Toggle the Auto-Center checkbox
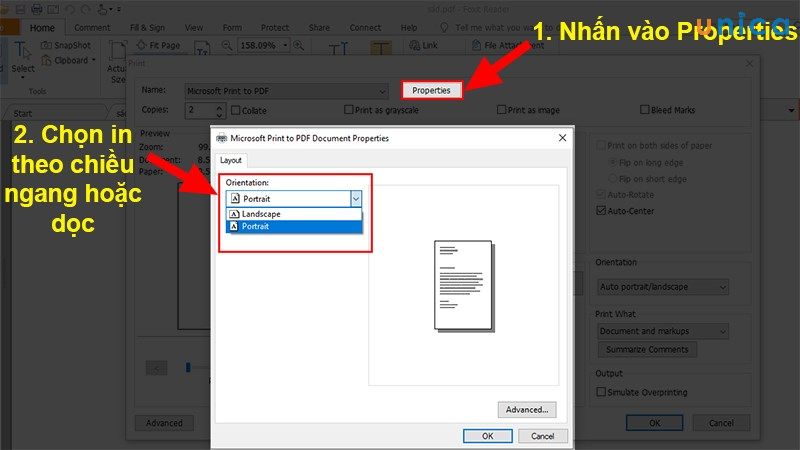Image resolution: width=800 pixels, height=450 pixels. pos(601,211)
